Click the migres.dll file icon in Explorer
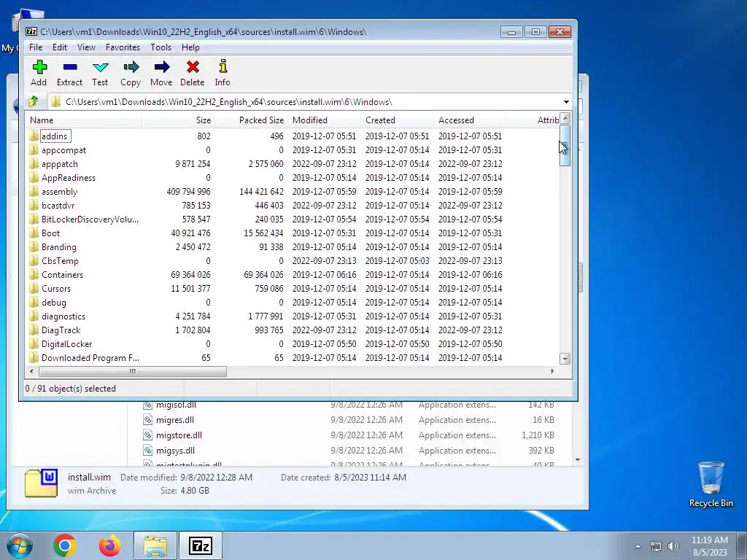 coord(147,420)
